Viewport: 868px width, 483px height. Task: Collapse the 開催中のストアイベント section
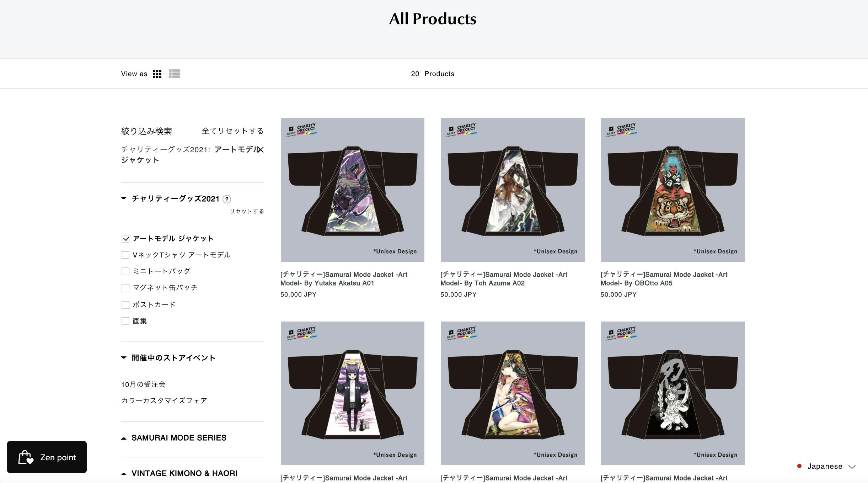click(x=124, y=357)
